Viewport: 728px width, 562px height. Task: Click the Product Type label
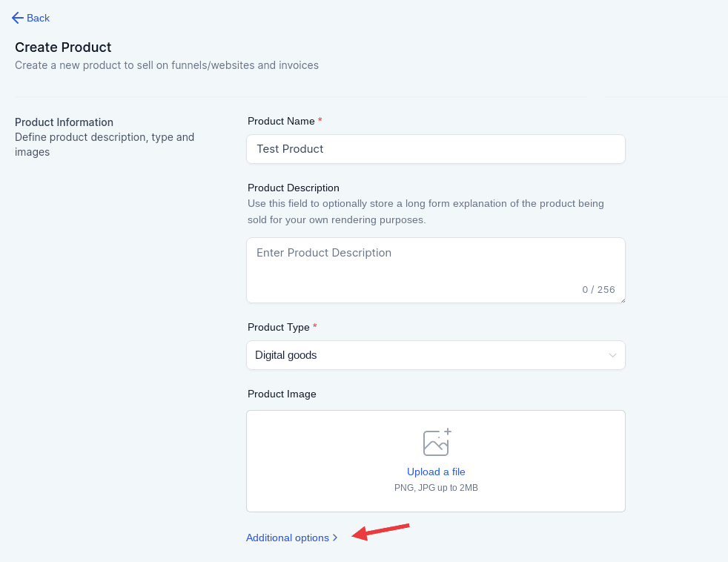point(278,328)
